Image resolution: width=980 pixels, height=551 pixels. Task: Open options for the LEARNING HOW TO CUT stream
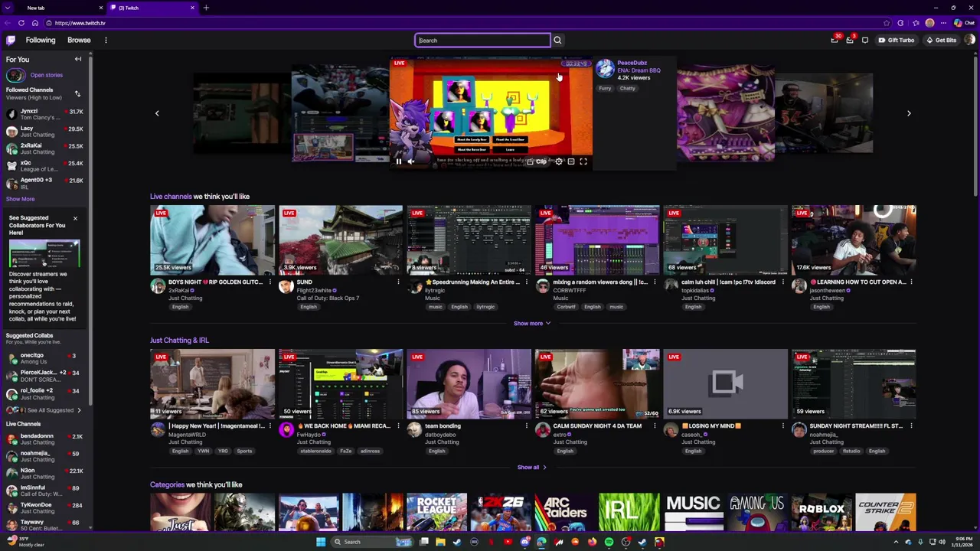coord(911,282)
